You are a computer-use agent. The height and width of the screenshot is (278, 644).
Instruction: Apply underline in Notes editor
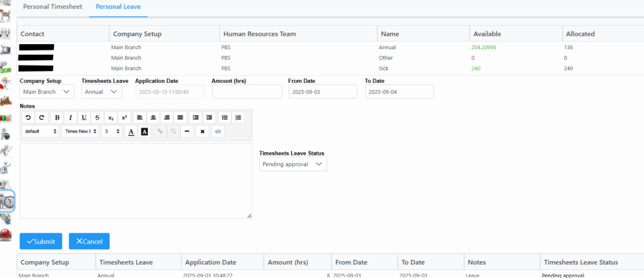pyautogui.click(x=84, y=118)
